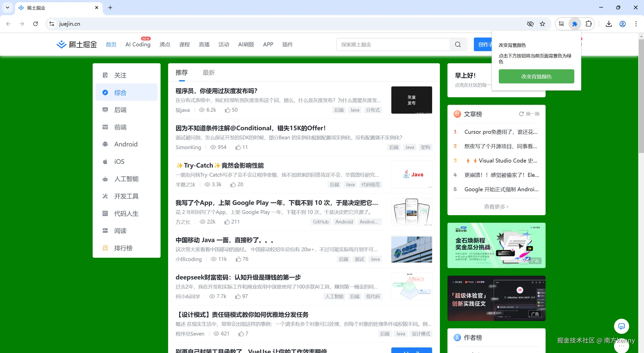
Task: Open the 沸点 menu item in navbar
Action: pyautogui.click(x=165, y=44)
